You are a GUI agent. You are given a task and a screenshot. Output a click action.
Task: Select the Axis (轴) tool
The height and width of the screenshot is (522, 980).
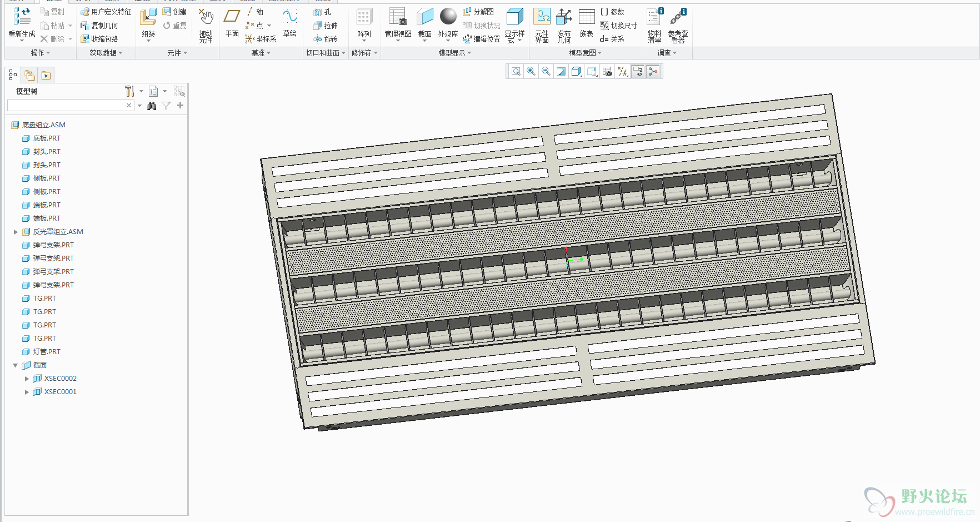tap(255, 12)
